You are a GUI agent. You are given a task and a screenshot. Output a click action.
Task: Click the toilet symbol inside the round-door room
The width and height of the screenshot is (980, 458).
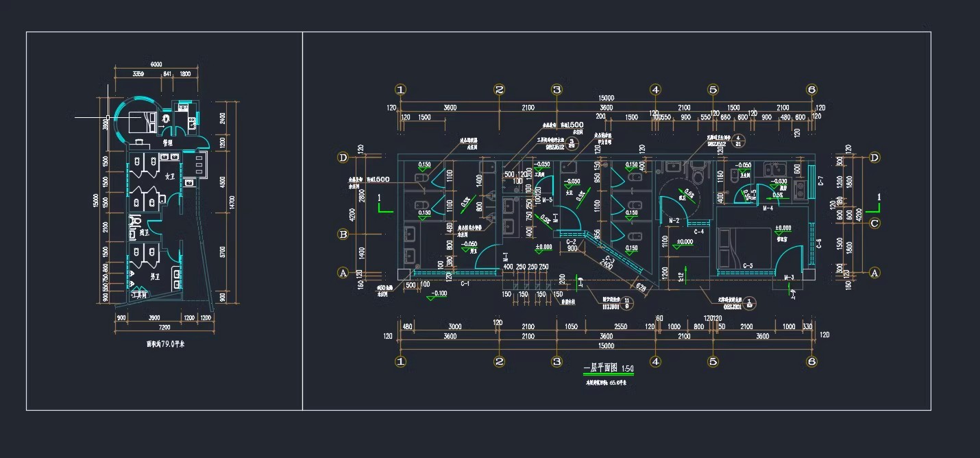pyautogui.click(x=698, y=175)
